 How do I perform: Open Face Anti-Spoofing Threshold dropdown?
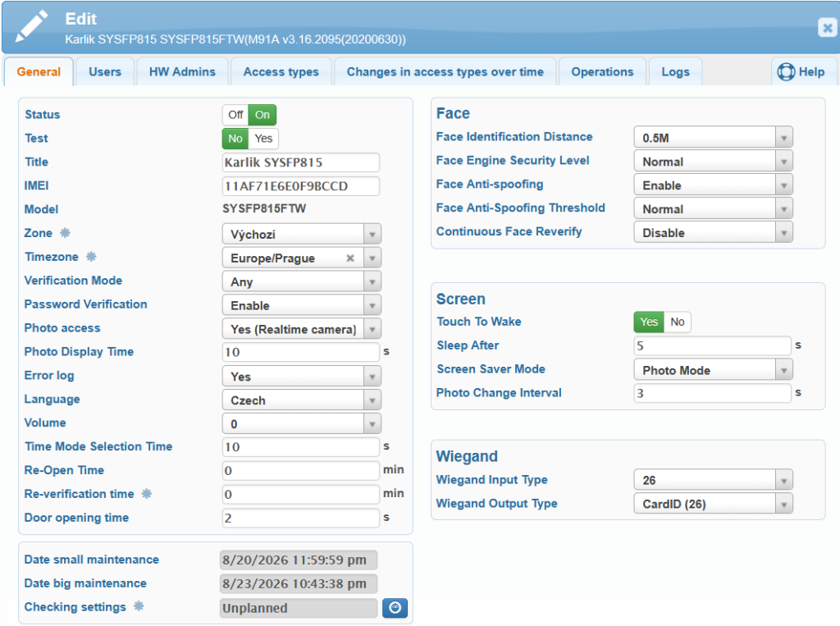713,208
